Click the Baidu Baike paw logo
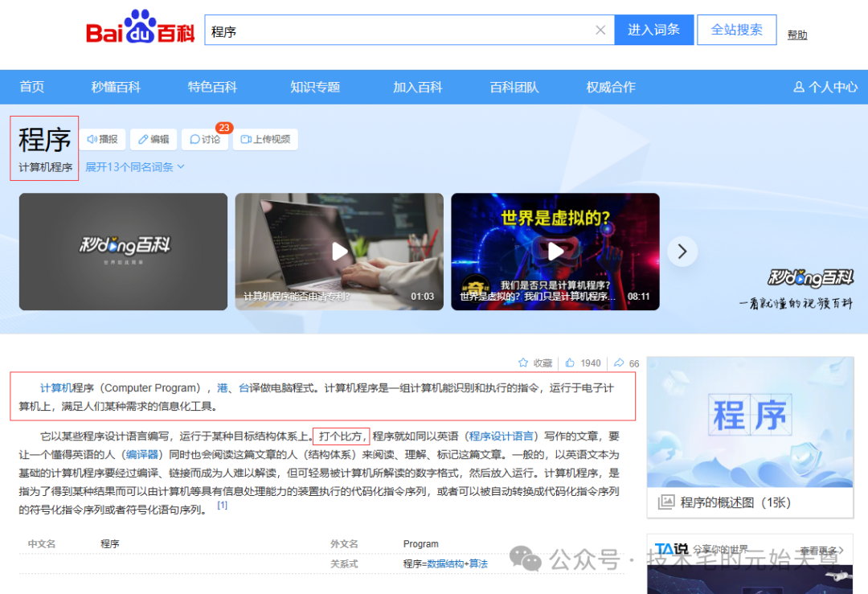The width and height of the screenshot is (868, 594). (138, 26)
